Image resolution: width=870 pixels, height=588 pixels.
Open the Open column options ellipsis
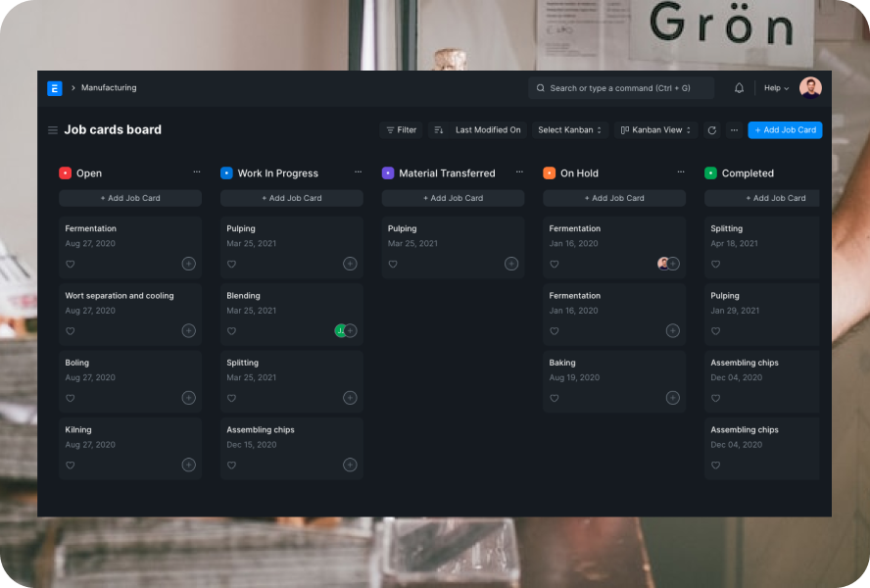(x=197, y=172)
